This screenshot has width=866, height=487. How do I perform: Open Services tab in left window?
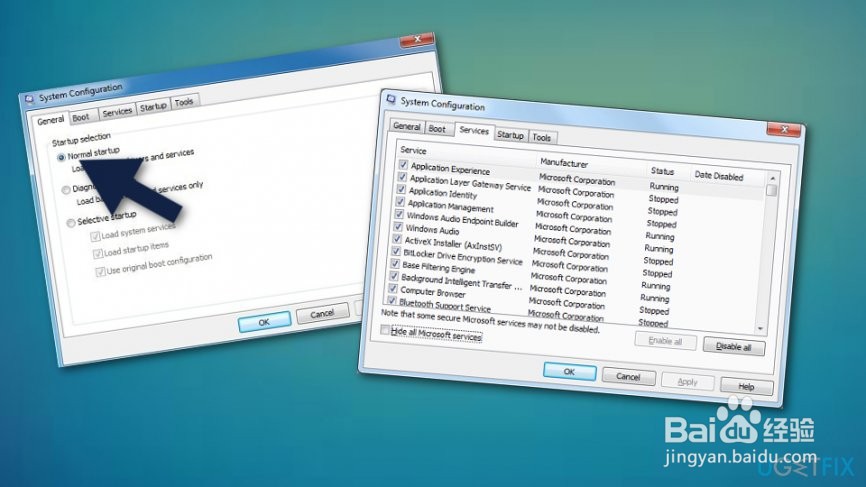(117, 112)
